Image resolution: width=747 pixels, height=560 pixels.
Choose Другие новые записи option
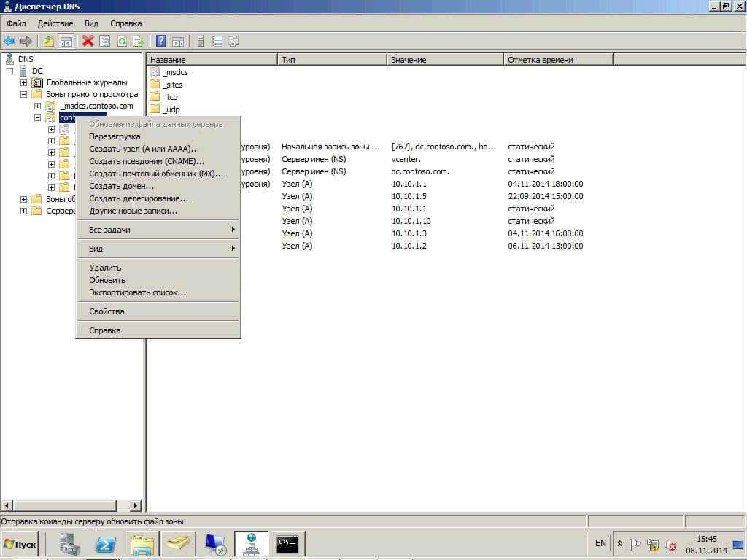158,211
